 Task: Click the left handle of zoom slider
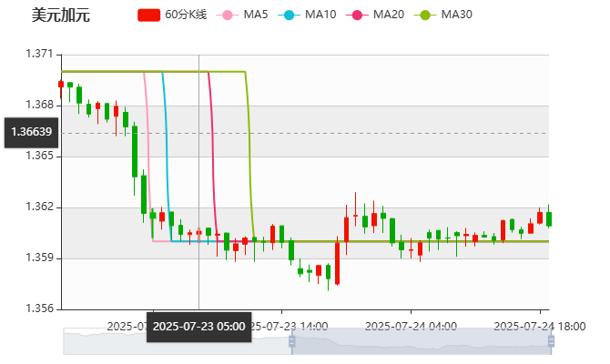tap(291, 341)
